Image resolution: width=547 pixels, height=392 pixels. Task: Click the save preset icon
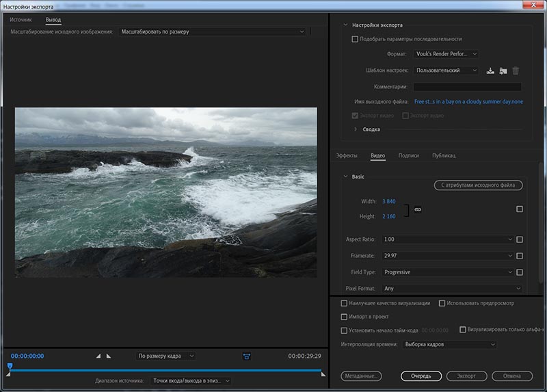pyautogui.click(x=490, y=70)
